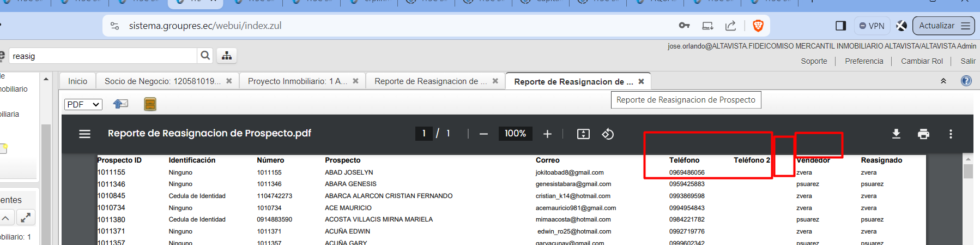Viewport: 980px width, 245px height.
Task: Open the PDF viewer sidebar menu
Action: [x=85, y=134]
